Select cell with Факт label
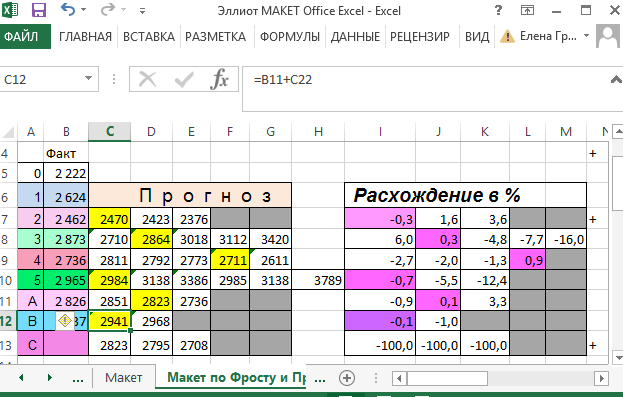This screenshot has height=397, width=623. 66,153
